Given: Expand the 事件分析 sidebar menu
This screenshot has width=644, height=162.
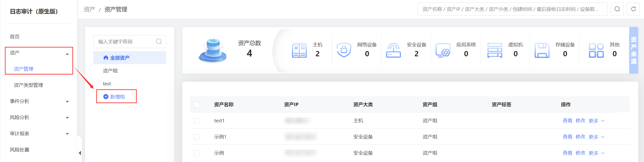Looking at the screenshot, I should click(39, 102).
